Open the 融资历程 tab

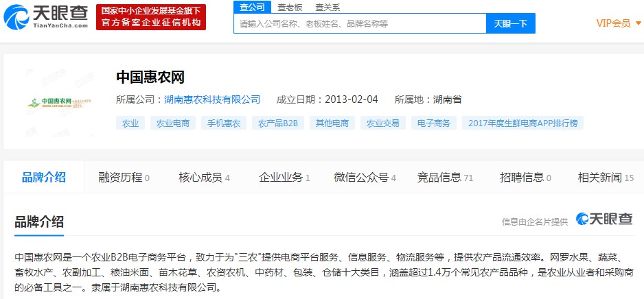124,177
